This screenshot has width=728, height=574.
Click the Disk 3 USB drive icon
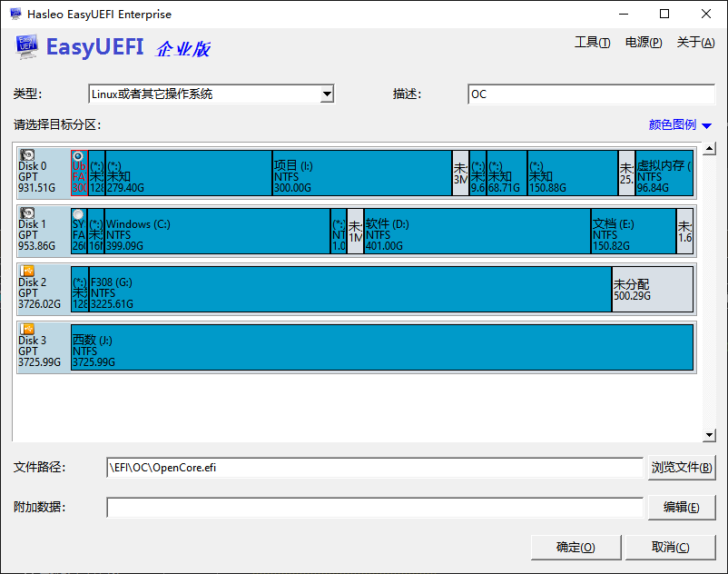(27, 329)
